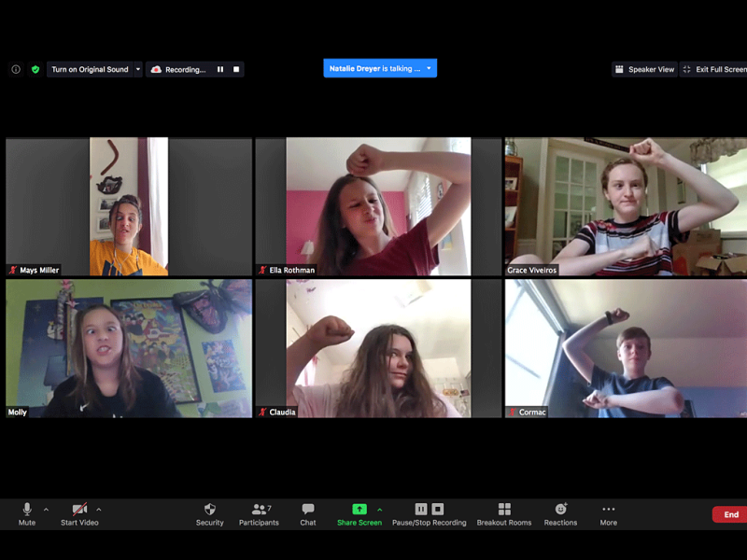Select Mays Miller's video tile

pos(129,206)
